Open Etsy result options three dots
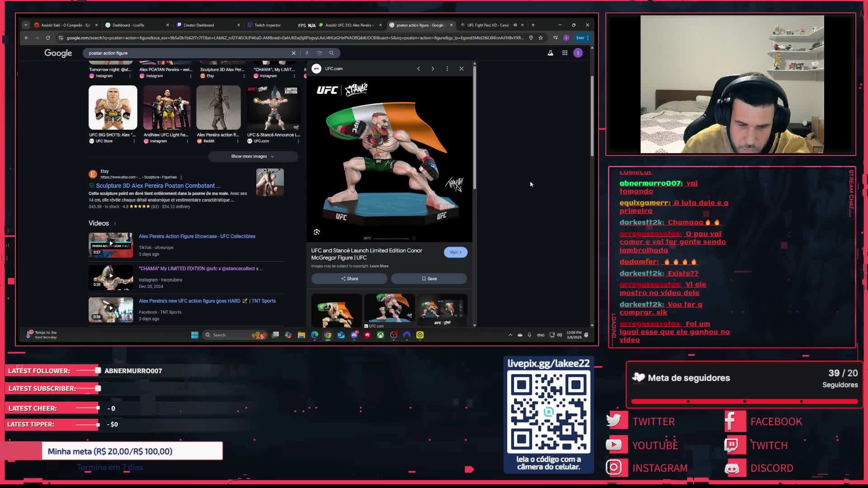This screenshot has height=488, width=868. [181, 177]
